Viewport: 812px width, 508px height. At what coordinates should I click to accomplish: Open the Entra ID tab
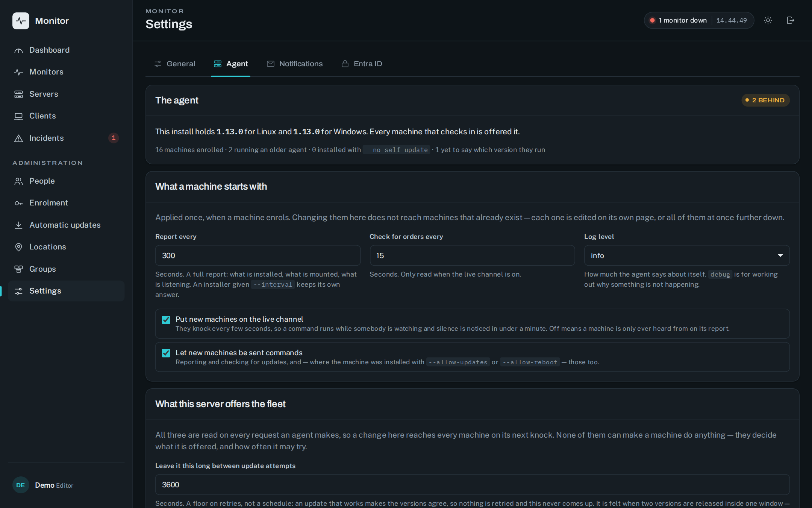click(362, 64)
